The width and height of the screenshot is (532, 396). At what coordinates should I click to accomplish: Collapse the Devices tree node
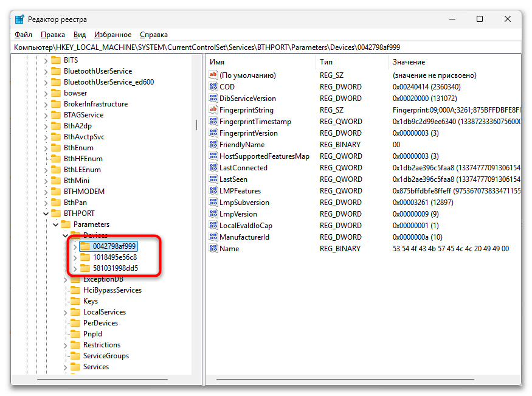(x=66, y=235)
